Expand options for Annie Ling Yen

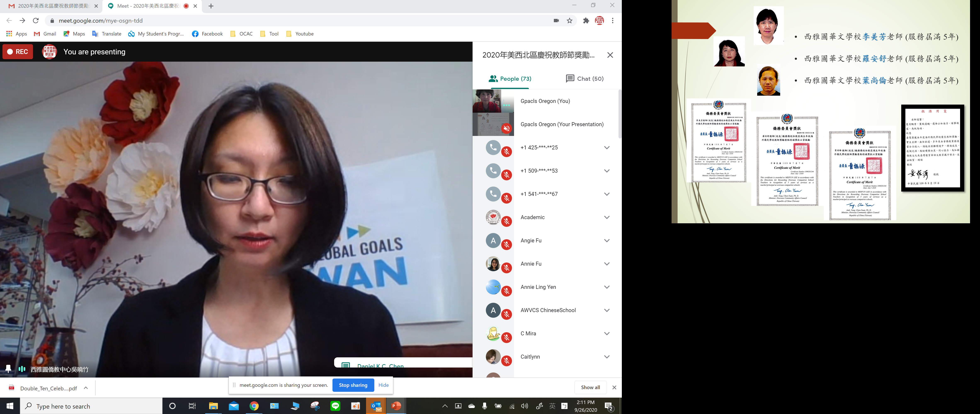[x=607, y=287]
